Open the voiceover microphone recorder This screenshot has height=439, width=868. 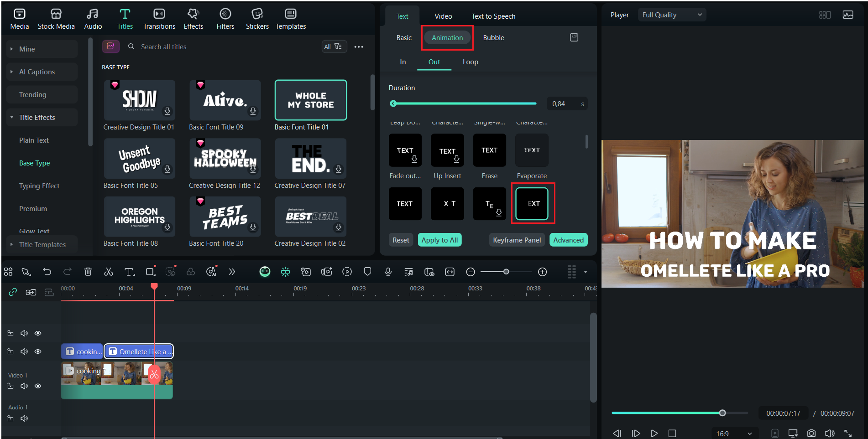click(x=388, y=272)
